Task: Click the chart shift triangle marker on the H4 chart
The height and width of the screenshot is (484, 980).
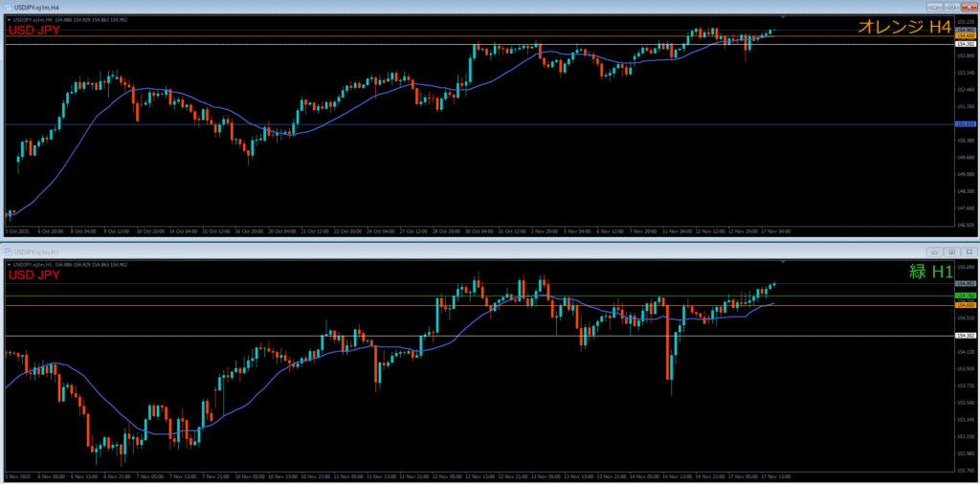Action: (783, 17)
